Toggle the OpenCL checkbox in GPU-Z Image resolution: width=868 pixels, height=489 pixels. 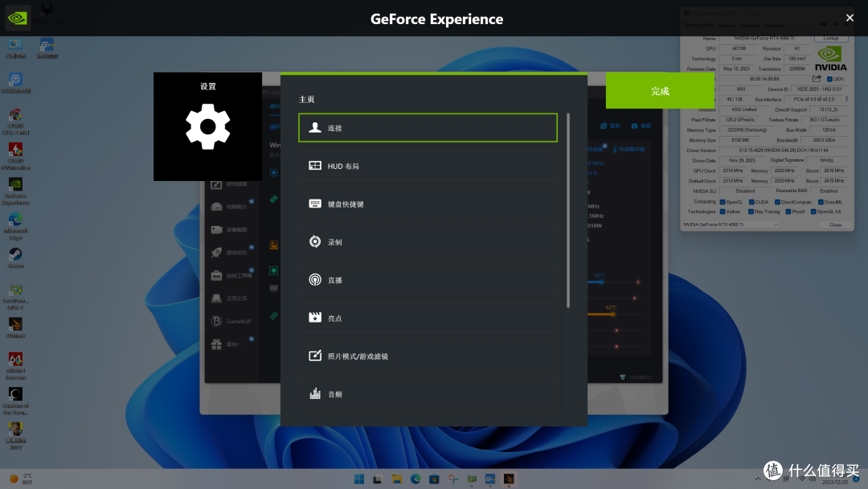pyautogui.click(x=723, y=202)
